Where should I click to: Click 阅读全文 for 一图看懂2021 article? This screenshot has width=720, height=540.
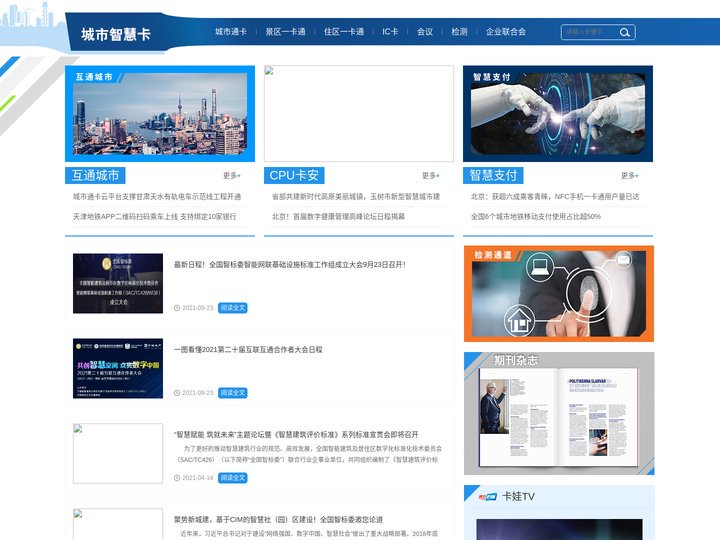pos(233,393)
